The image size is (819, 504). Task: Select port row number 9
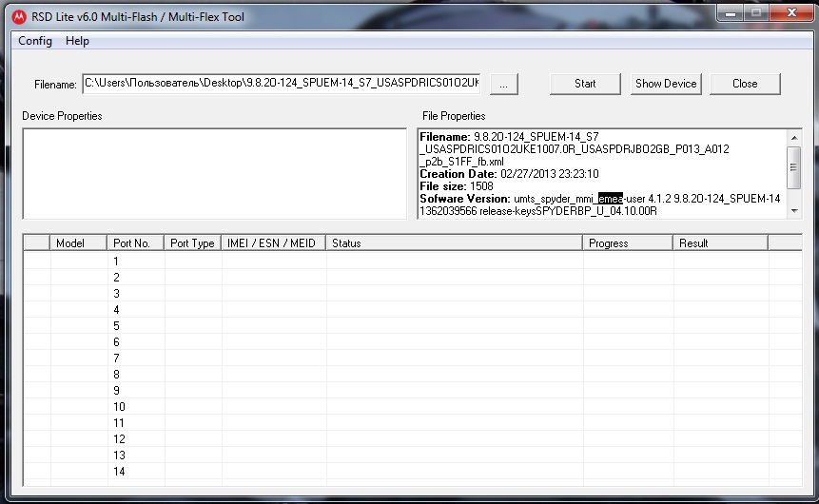pyautogui.click(x=413, y=390)
